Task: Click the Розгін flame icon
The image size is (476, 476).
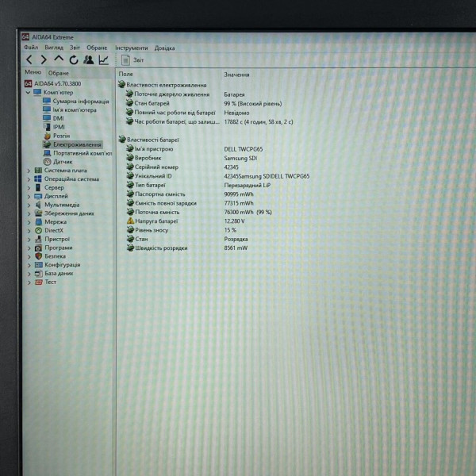Action: (x=47, y=136)
